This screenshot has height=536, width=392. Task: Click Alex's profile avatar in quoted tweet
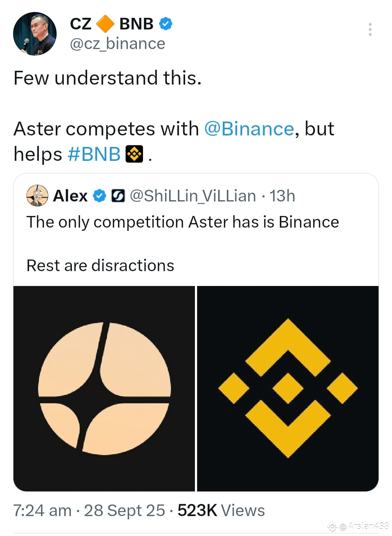37,196
